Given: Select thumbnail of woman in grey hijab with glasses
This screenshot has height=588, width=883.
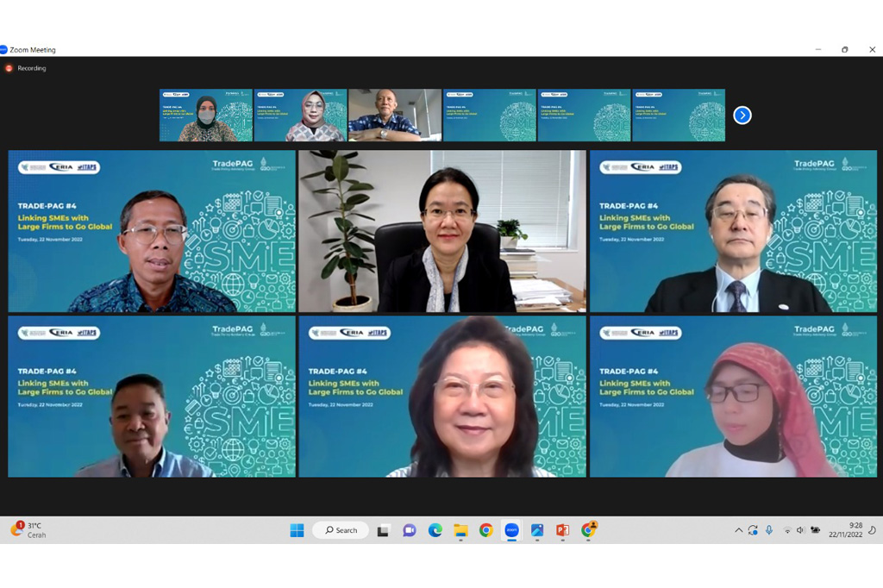Looking at the screenshot, I should pyautogui.click(x=301, y=115).
